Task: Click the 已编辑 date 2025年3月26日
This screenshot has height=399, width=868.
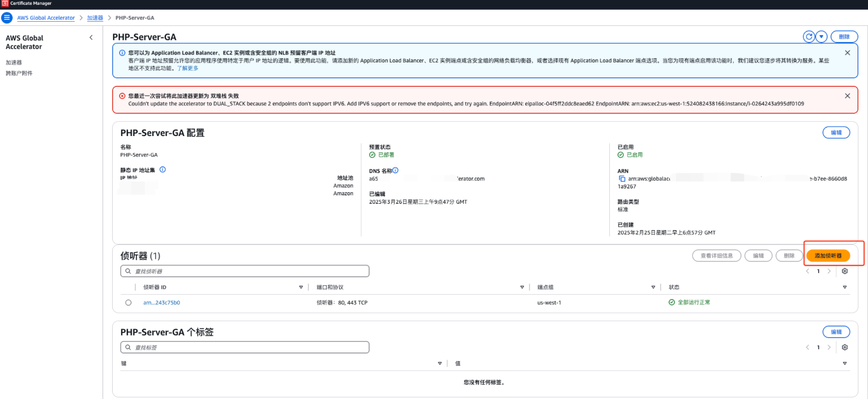Action: [418, 202]
